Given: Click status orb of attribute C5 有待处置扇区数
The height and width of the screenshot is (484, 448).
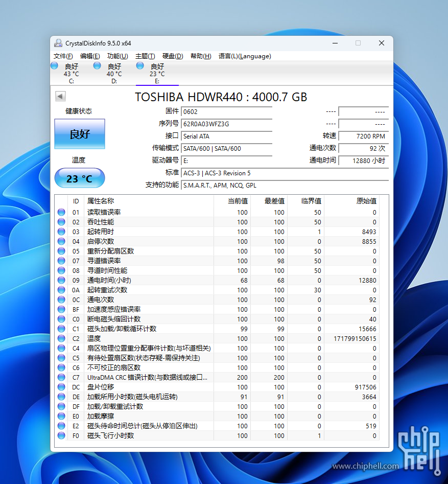Looking at the screenshot, I should click(61, 358).
